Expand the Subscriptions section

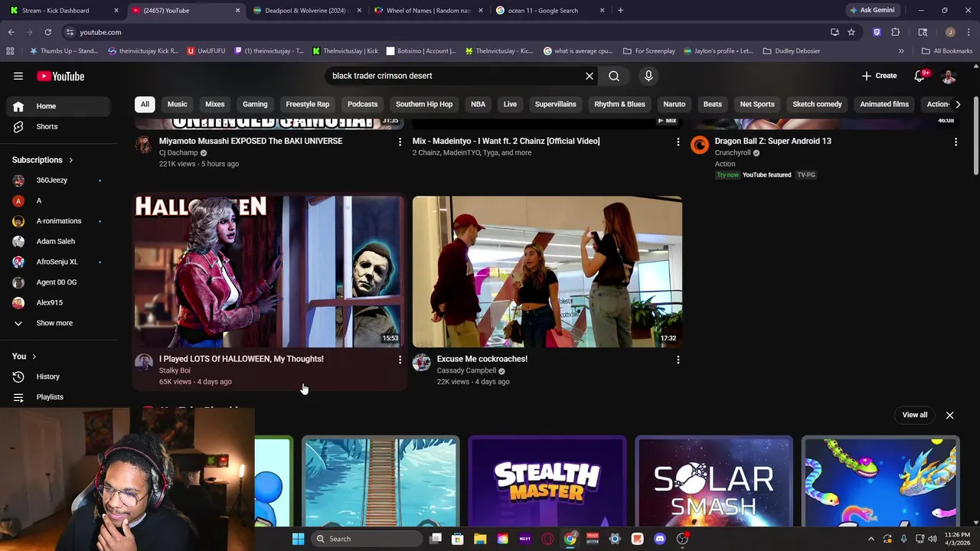point(43,160)
